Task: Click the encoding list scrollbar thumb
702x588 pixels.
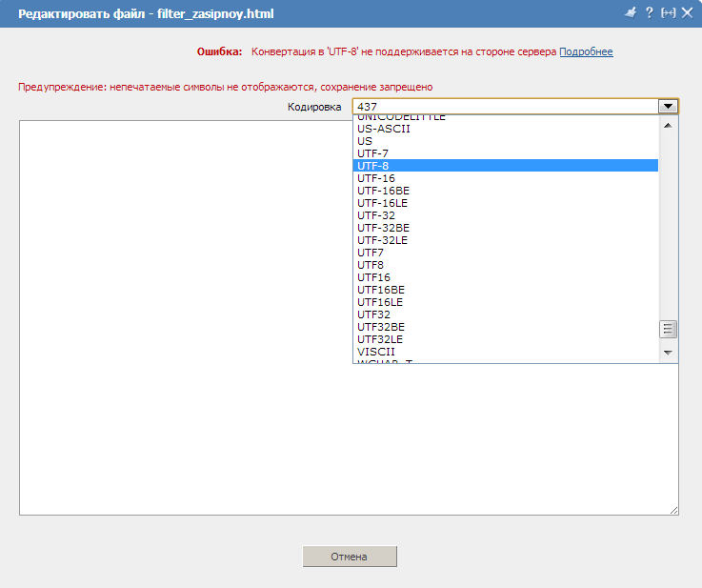Action: pos(669,330)
